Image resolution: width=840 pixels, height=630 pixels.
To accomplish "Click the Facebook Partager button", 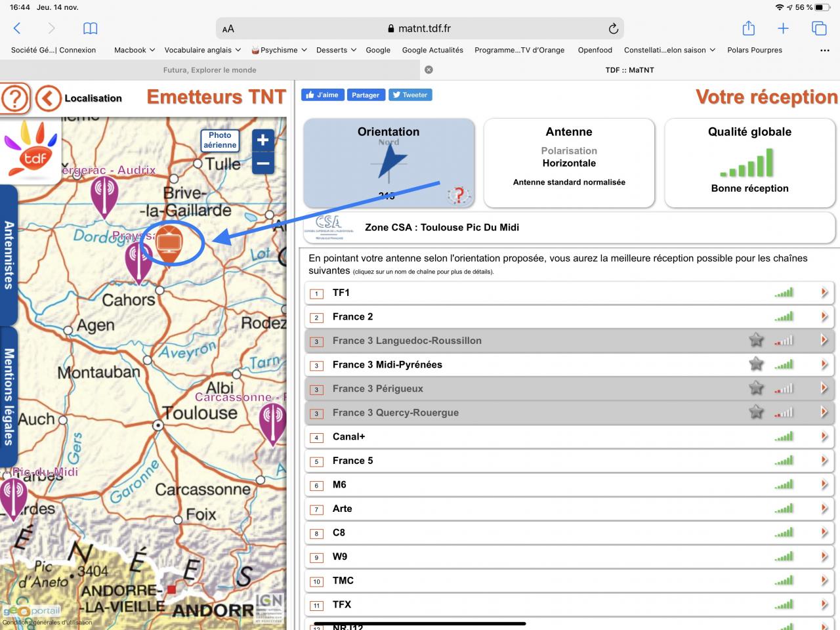I will (x=366, y=95).
